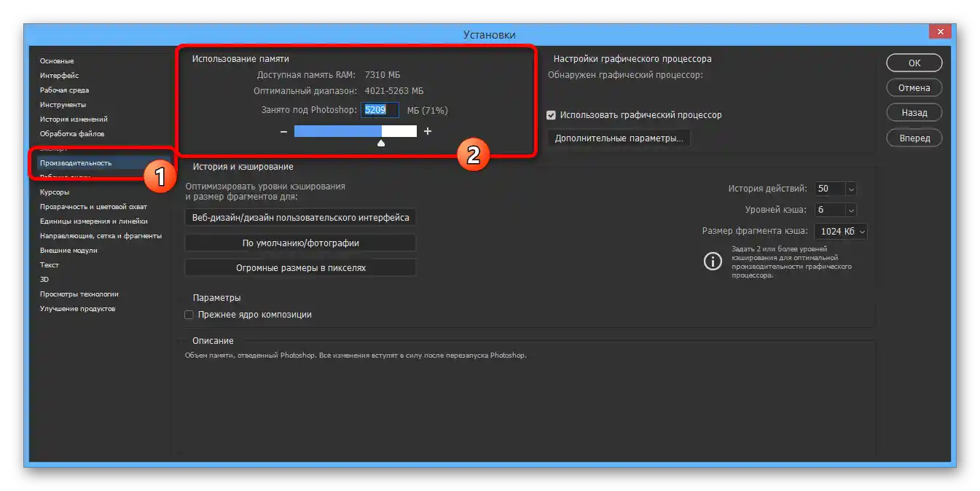Click the memory value field 5209
The width and height of the screenshot is (980, 491).
click(x=380, y=110)
